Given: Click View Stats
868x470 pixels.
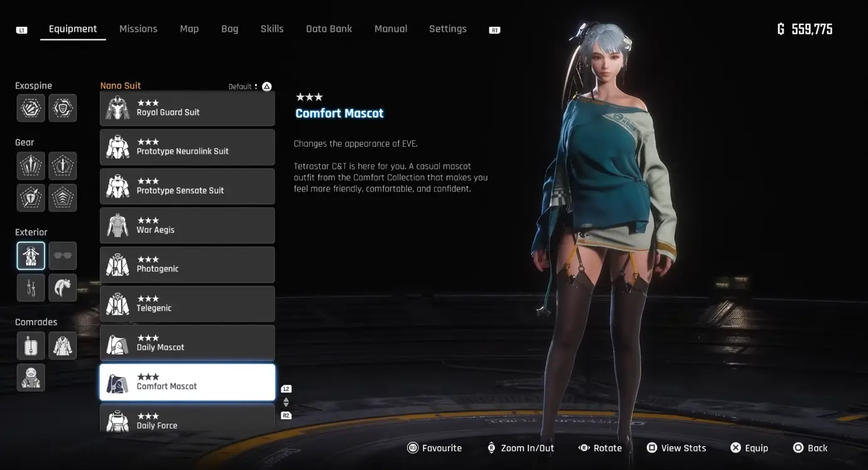Looking at the screenshot, I should click(x=676, y=448).
